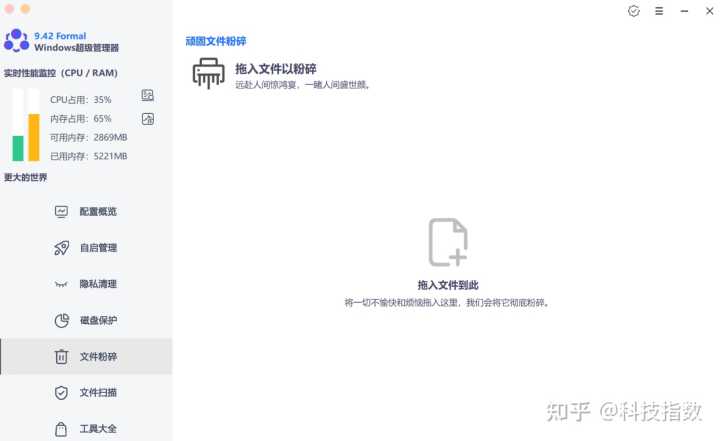Open the CPU usage chart icon
The height and width of the screenshot is (441, 720).
(x=147, y=95)
